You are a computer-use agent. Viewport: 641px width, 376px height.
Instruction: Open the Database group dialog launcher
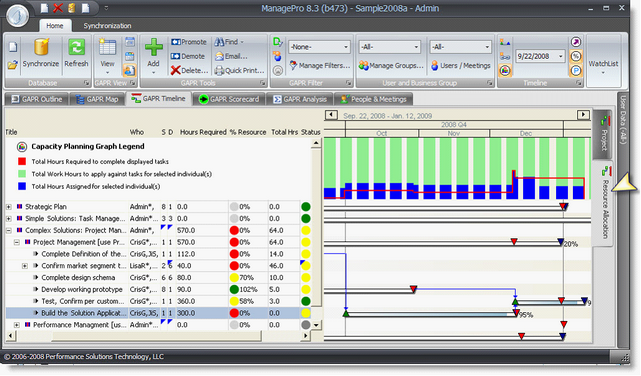point(87,83)
